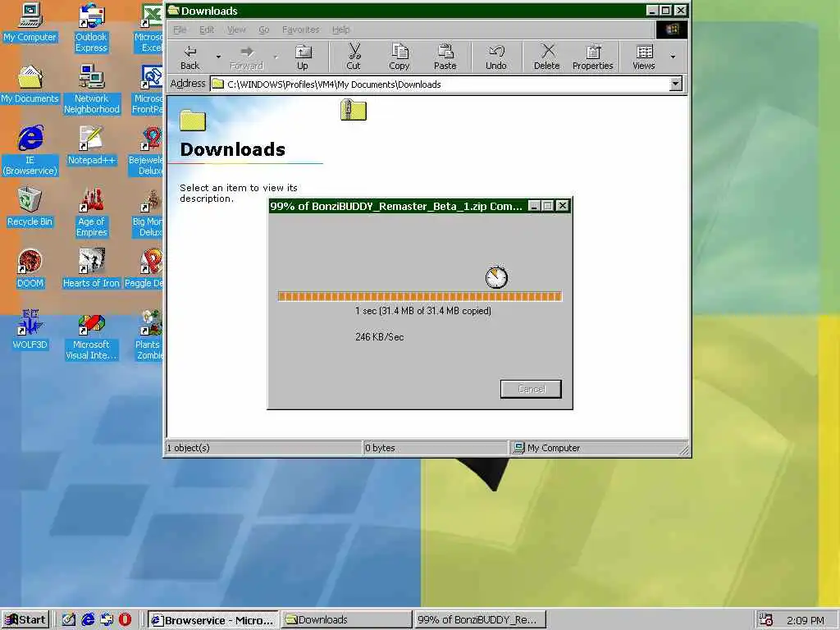This screenshot has width=840, height=630.
Task: Open the File menu
Action: pos(180,30)
